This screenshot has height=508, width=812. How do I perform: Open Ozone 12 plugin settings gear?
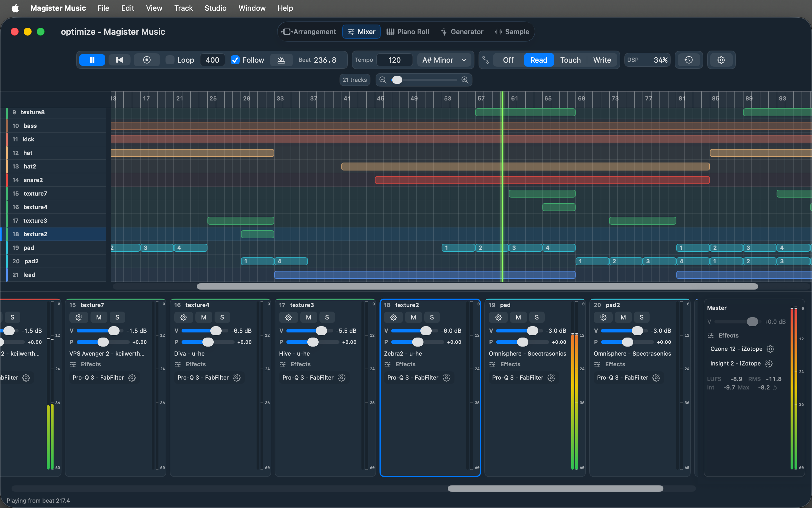coord(770,349)
